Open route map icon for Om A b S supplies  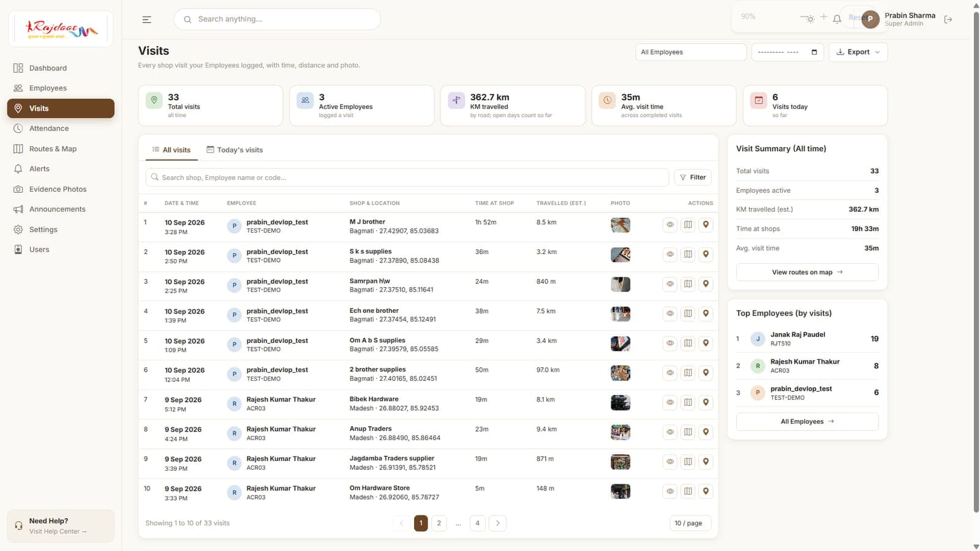(688, 343)
